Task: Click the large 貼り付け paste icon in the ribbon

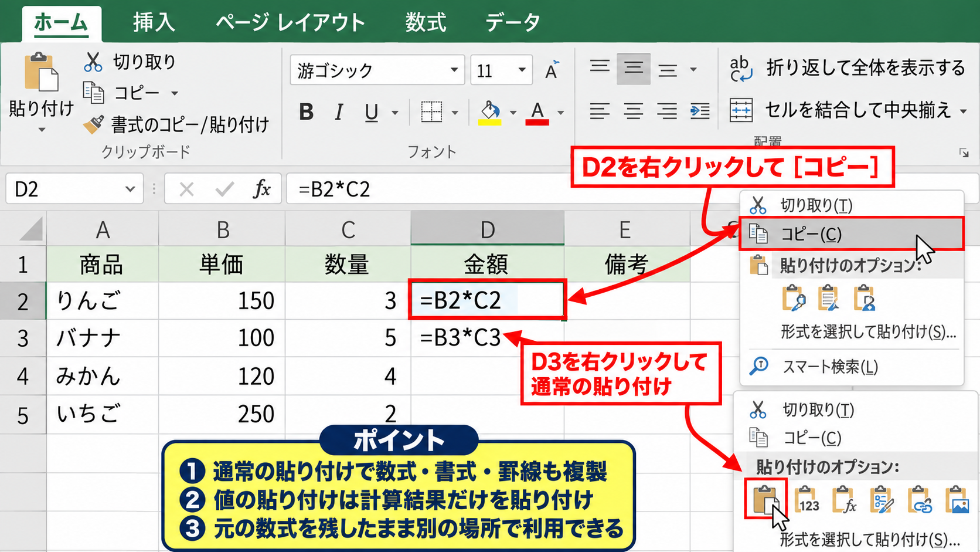Action: click(x=41, y=73)
